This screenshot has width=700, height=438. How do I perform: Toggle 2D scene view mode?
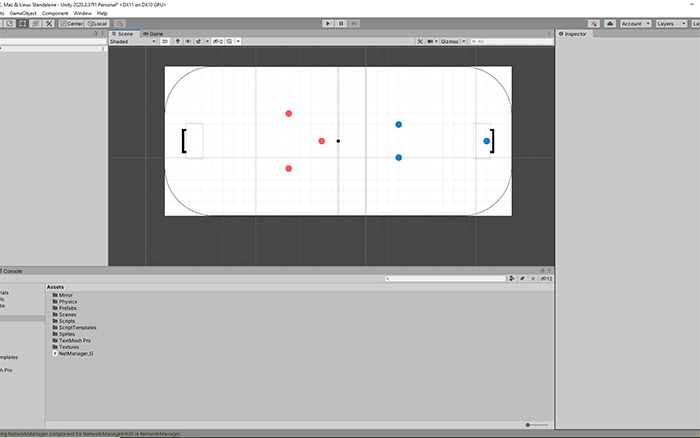point(165,42)
